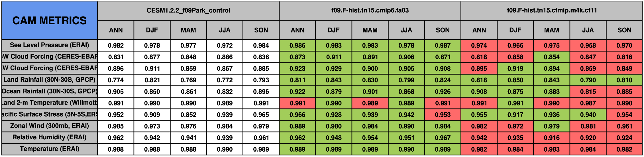
Task: Select the Temperature (ERAI) row label
Action: (x=49, y=149)
